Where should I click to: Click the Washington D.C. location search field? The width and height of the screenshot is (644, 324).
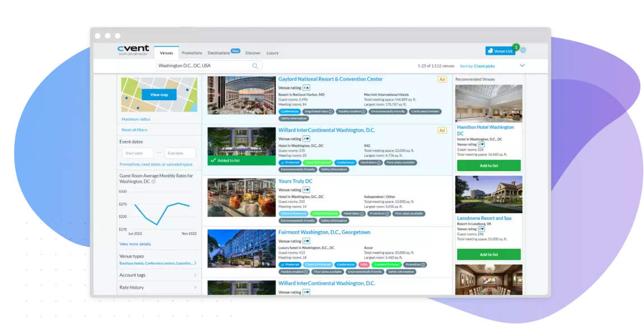click(209, 65)
